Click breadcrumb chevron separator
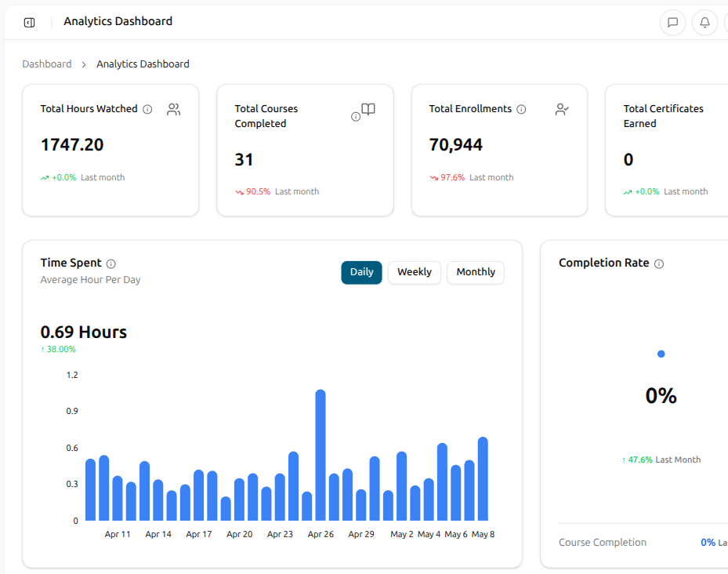 pyautogui.click(x=84, y=64)
